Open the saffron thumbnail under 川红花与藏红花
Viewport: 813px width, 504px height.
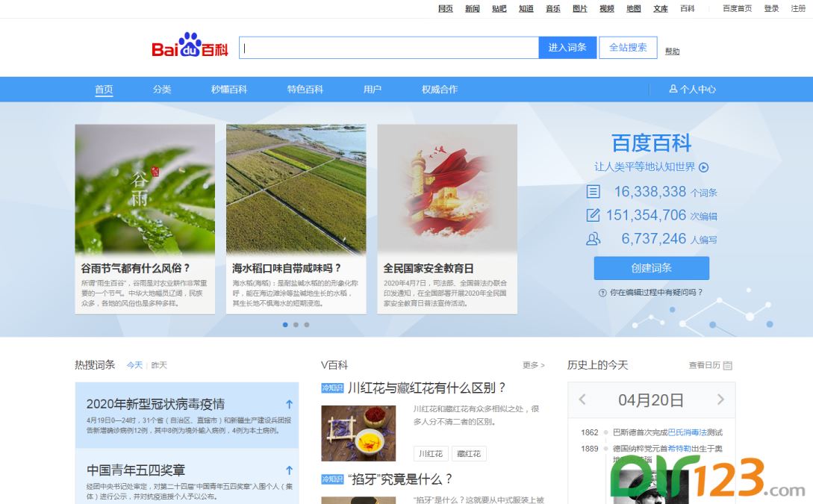coord(358,434)
